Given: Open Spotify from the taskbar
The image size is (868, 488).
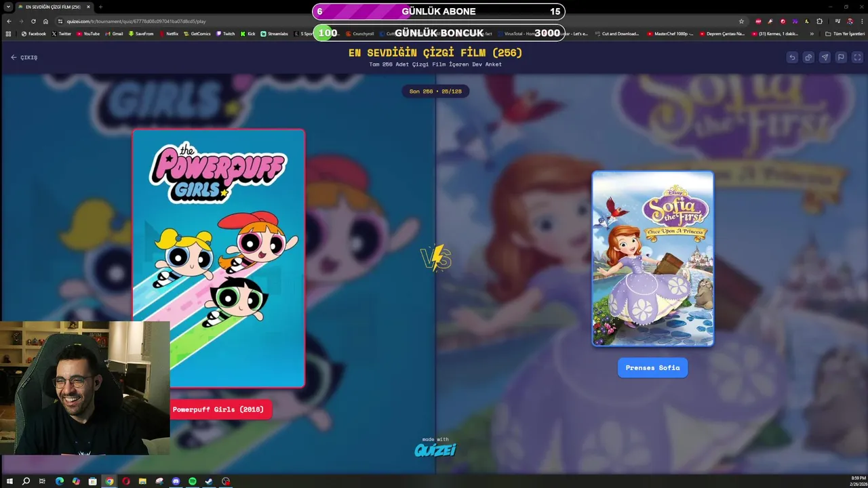Looking at the screenshot, I should pos(193,481).
